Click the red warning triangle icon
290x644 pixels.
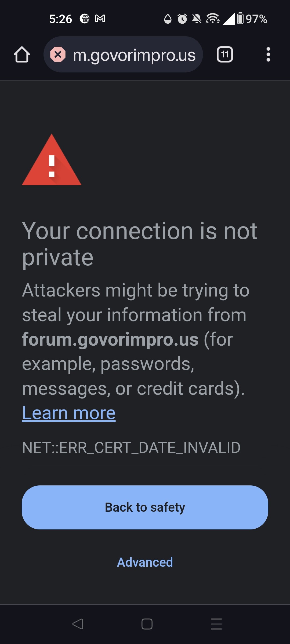click(52, 160)
